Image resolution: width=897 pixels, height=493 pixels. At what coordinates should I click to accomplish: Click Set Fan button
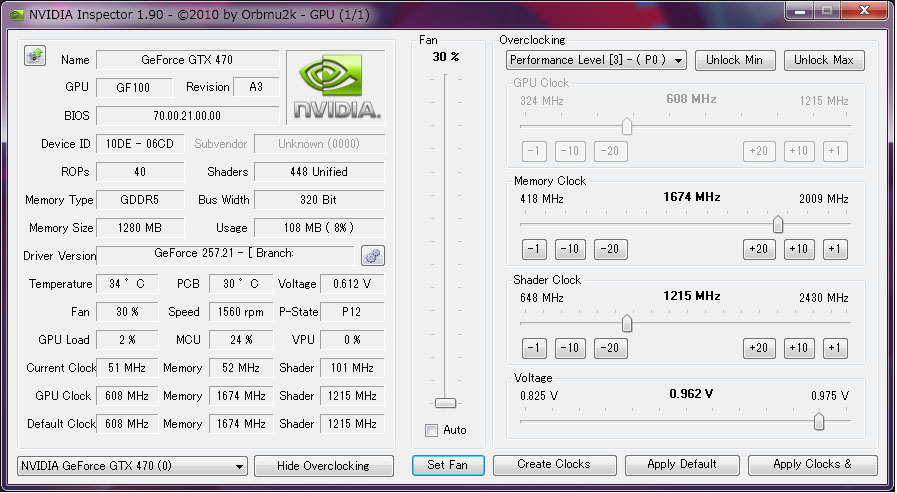(x=447, y=465)
